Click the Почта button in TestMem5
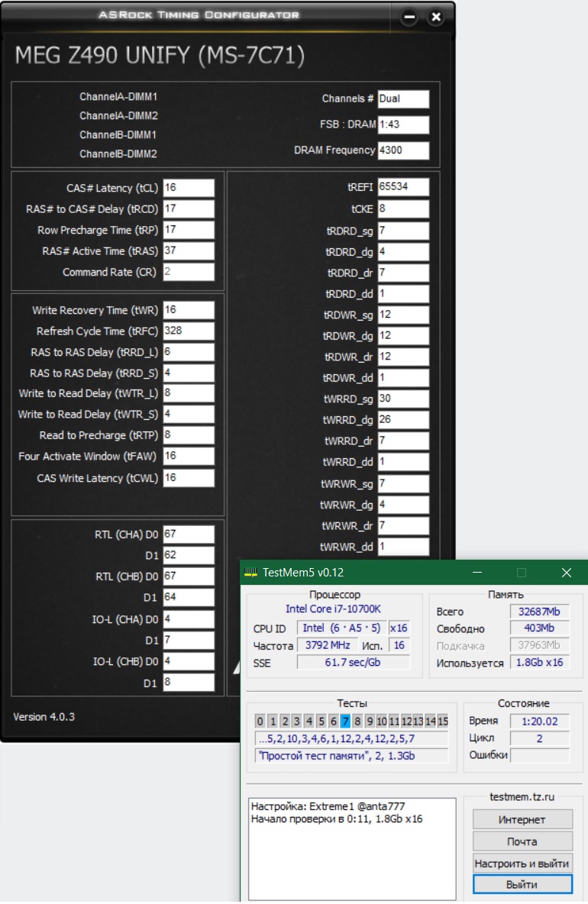Screen dimensions: 588x904 tap(522, 841)
